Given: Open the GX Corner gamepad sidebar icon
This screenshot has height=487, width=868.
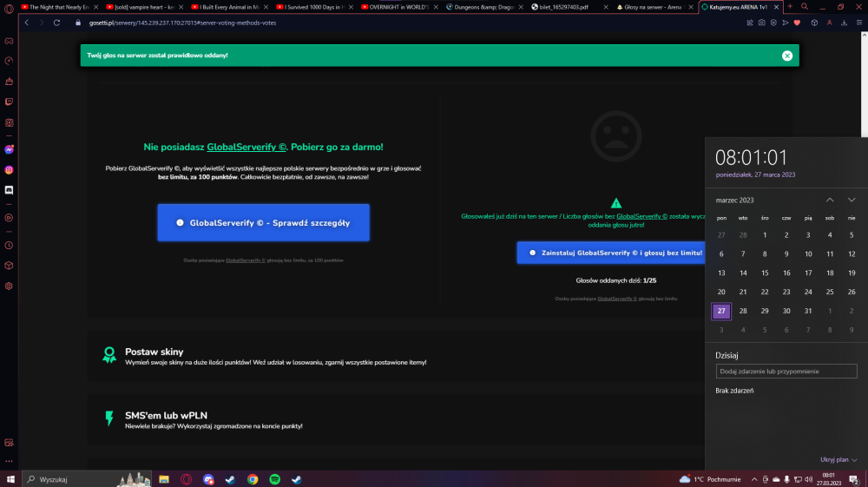Looking at the screenshot, I should point(9,41).
